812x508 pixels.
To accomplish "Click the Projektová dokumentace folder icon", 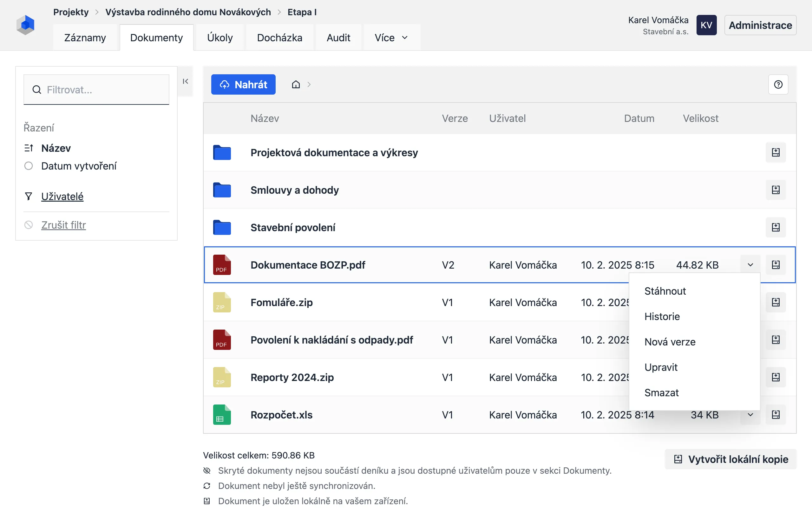I will click(222, 152).
